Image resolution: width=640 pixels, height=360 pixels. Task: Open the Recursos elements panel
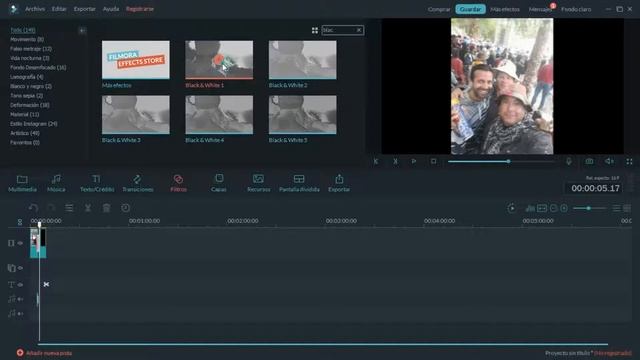coord(258,183)
